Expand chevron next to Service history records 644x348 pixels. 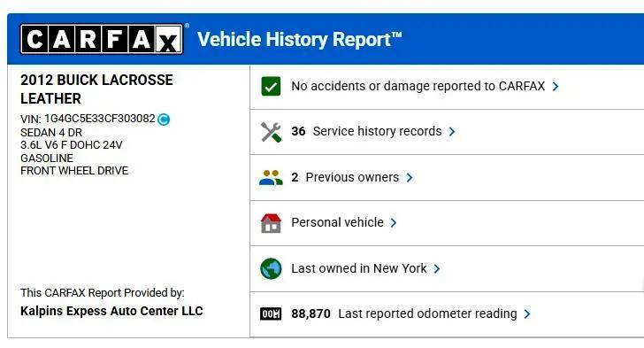coord(452,132)
